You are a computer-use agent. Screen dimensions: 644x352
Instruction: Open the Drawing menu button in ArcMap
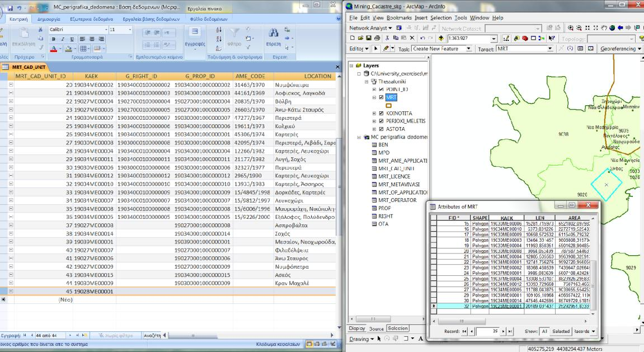[x=361, y=339]
